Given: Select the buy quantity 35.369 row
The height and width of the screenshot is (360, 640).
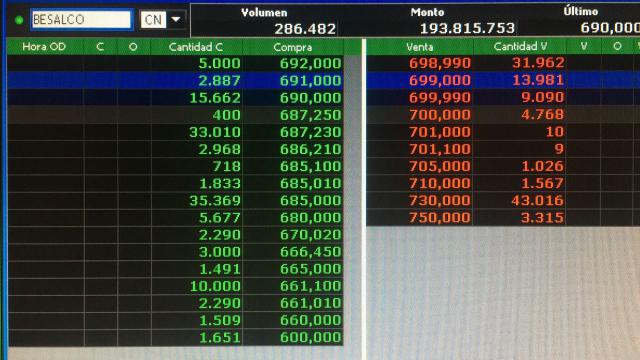Looking at the screenshot, I should pyautogui.click(x=176, y=201).
